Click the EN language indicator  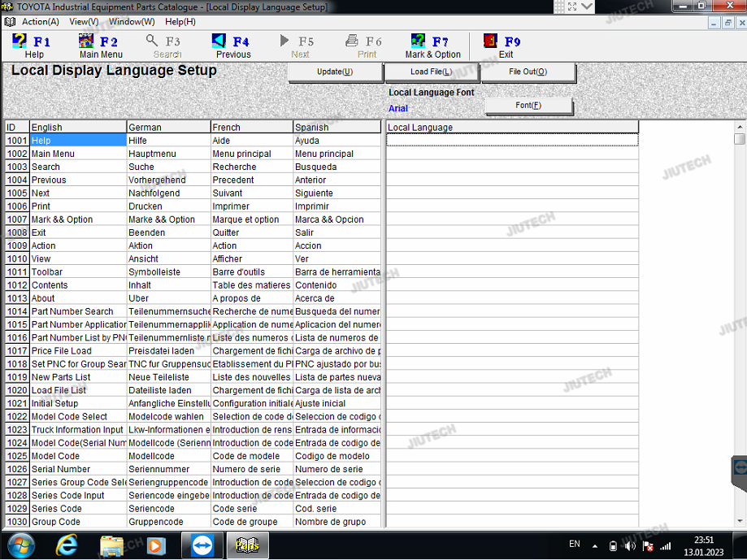pyautogui.click(x=575, y=544)
